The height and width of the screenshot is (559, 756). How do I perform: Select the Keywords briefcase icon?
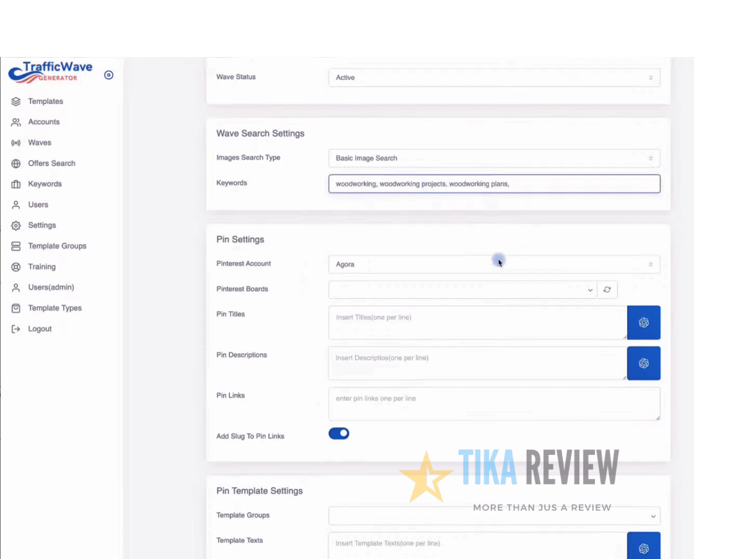point(15,183)
